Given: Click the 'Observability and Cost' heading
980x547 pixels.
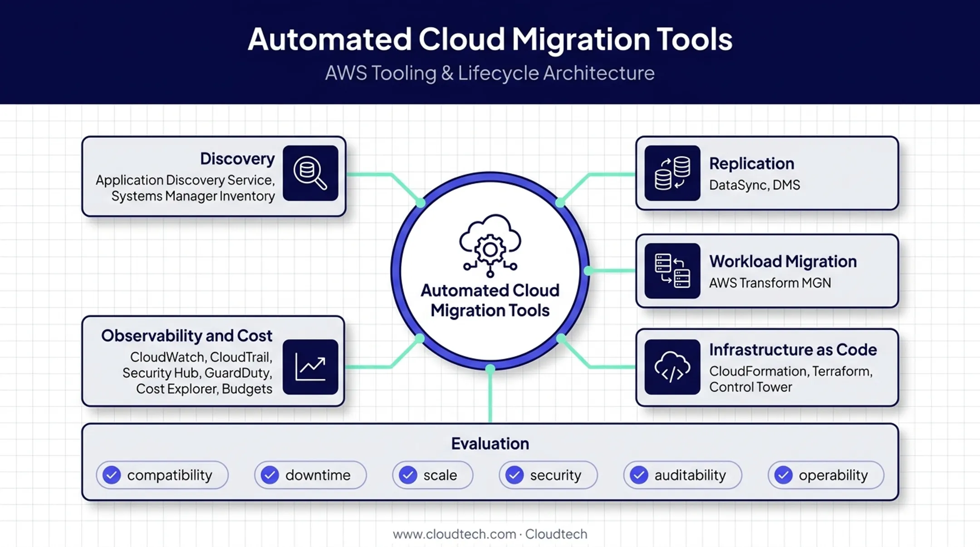Looking at the screenshot, I should pyautogui.click(x=187, y=336).
